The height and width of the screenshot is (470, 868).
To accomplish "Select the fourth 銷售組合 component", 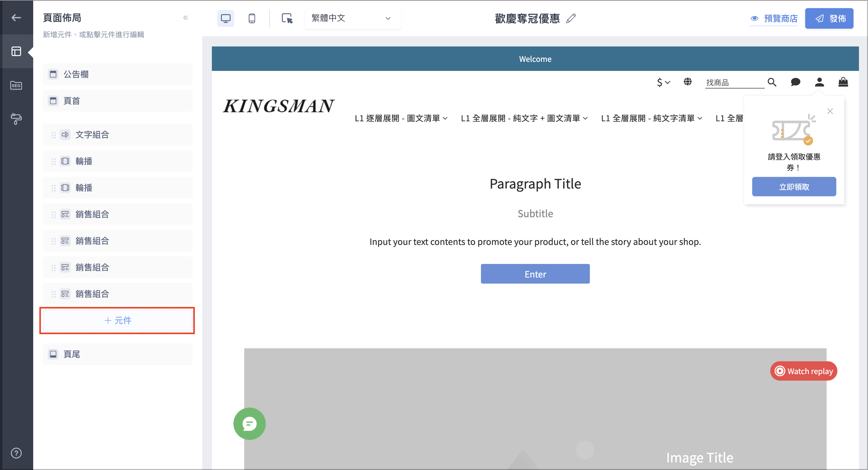I will click(118, 294).
